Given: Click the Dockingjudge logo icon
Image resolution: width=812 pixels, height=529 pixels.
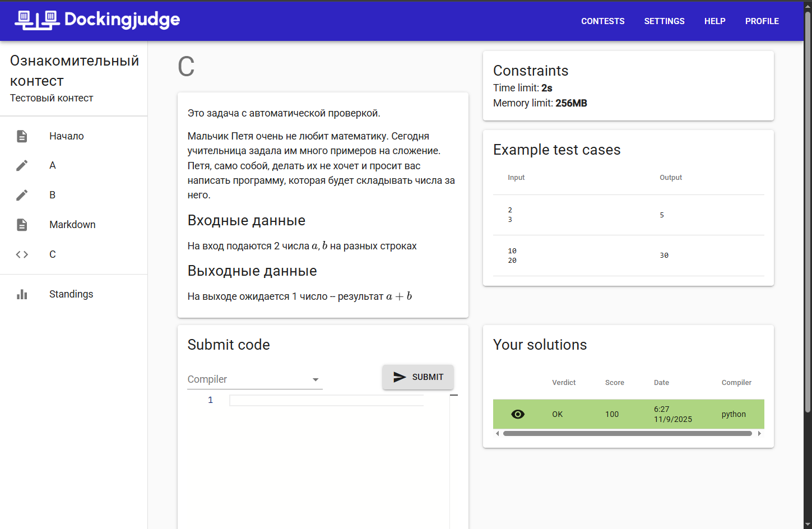Looking at the screenshot, I should click(x=37, y=20).
